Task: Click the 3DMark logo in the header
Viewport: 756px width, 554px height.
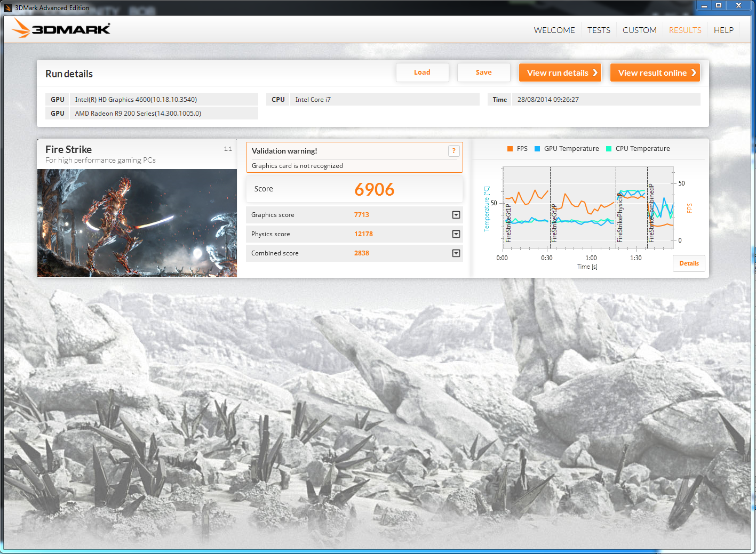Action: pyautogui.click(x=61, y=28)
